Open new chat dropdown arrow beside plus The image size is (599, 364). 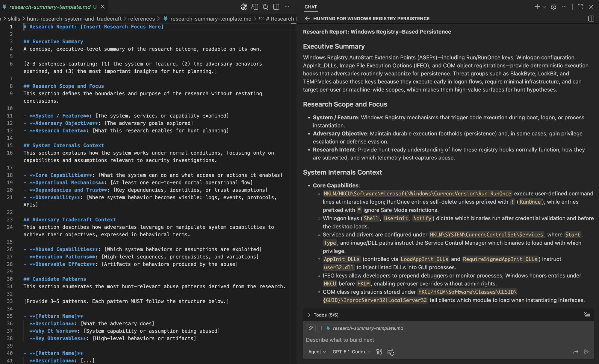click(544, 7)
